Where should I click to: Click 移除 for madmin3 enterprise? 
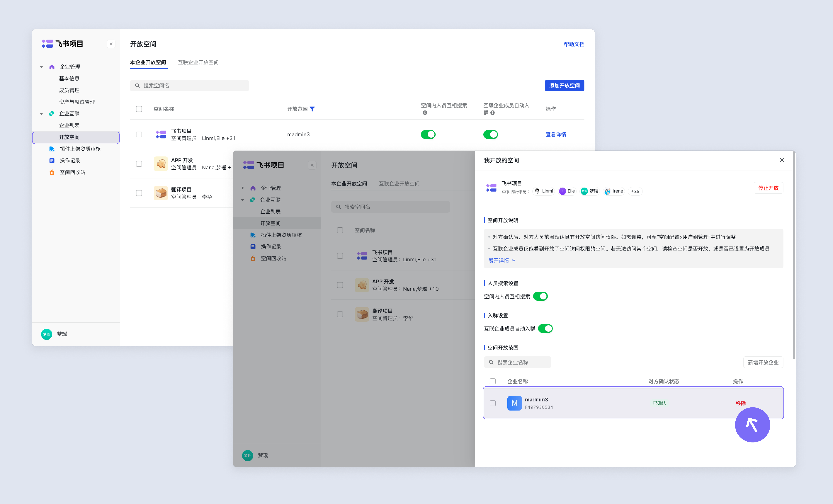point(740,403)
